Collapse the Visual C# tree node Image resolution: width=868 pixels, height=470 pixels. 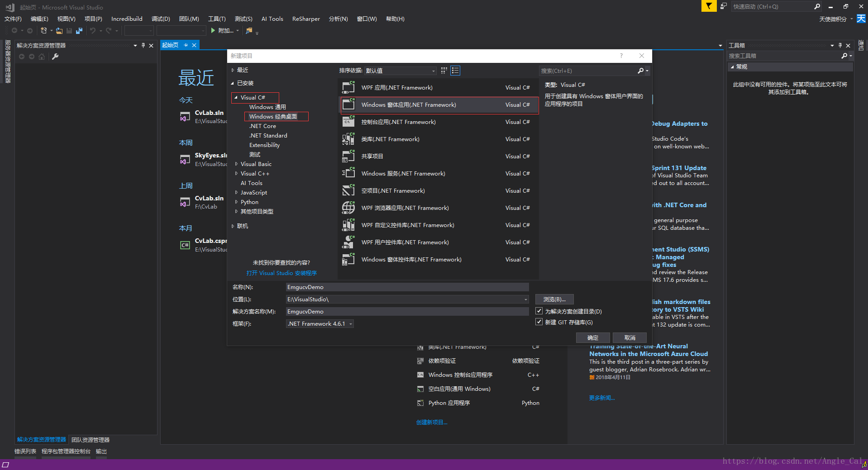click(236, 97)
